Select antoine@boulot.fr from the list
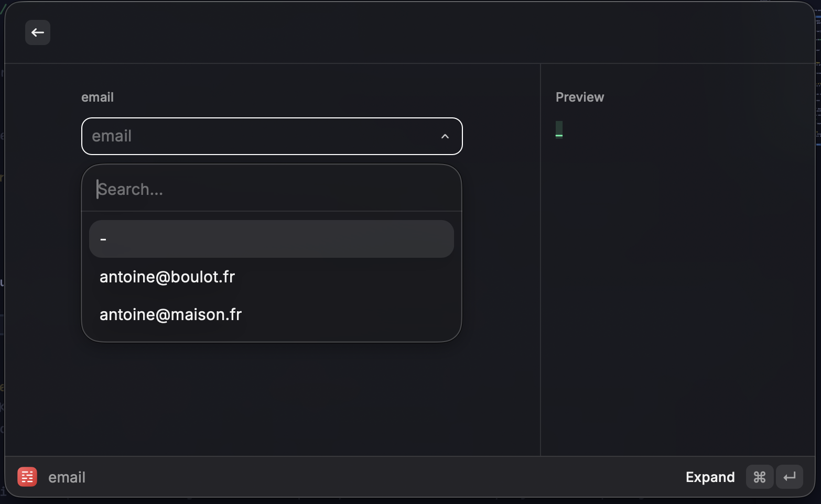Viewport: 821px width, 504px height. click(167, 277)
